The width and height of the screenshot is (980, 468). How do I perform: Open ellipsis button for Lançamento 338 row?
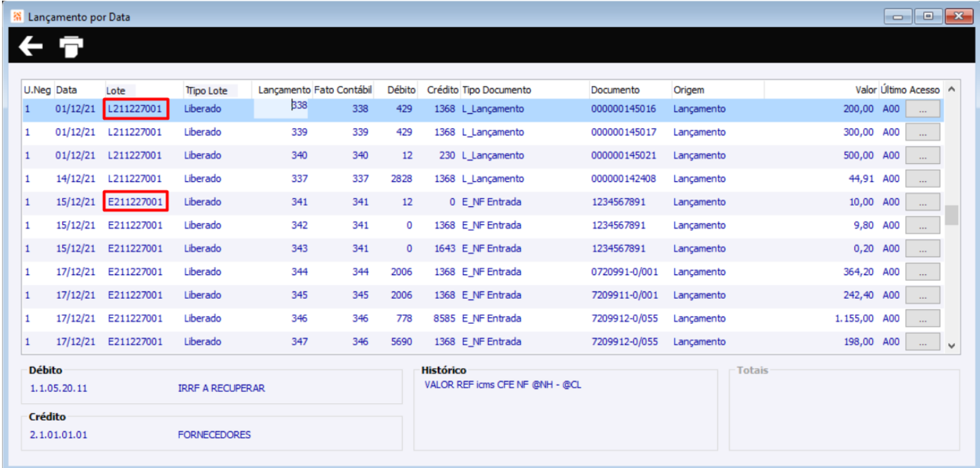[x=922, y=110]
